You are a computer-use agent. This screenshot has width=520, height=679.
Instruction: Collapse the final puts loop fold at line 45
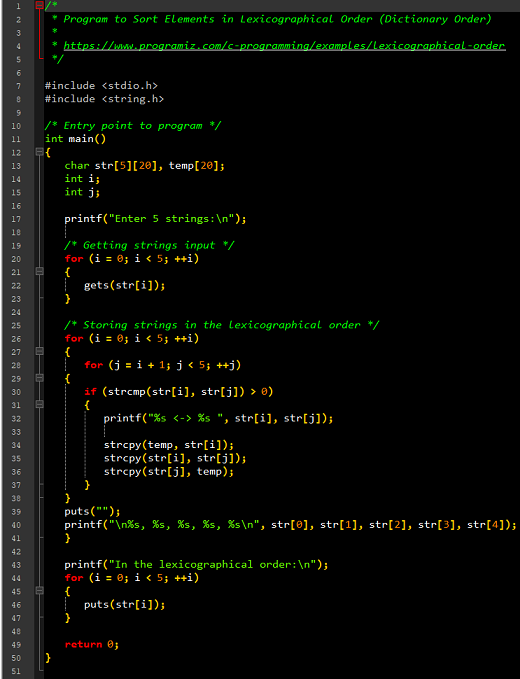pos(39,591)
